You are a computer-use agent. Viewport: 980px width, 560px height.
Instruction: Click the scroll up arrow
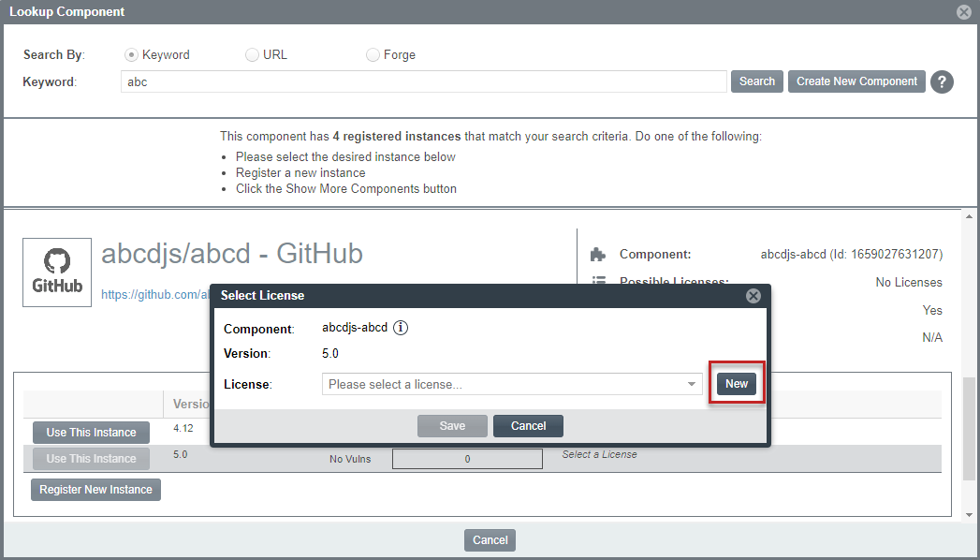point(969,216)
